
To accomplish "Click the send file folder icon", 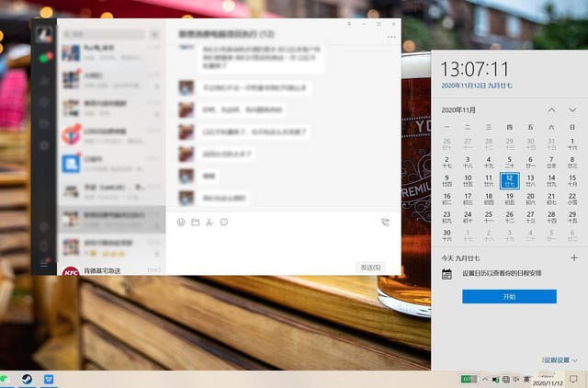I will [195, 223].
